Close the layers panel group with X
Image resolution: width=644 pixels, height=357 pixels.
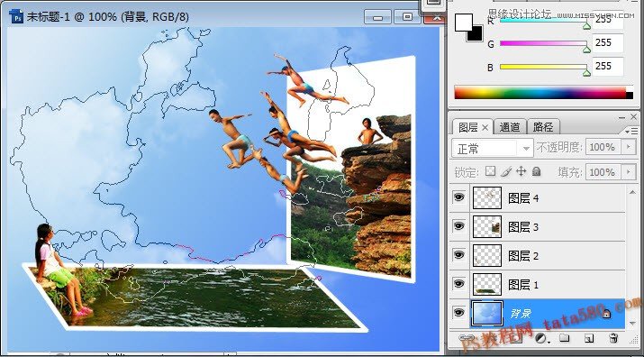pos(634,117)
